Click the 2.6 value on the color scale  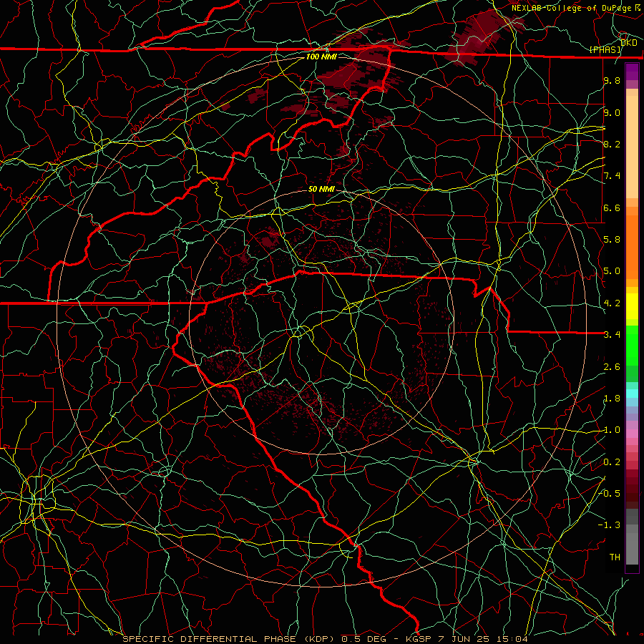tap(612, 367)
